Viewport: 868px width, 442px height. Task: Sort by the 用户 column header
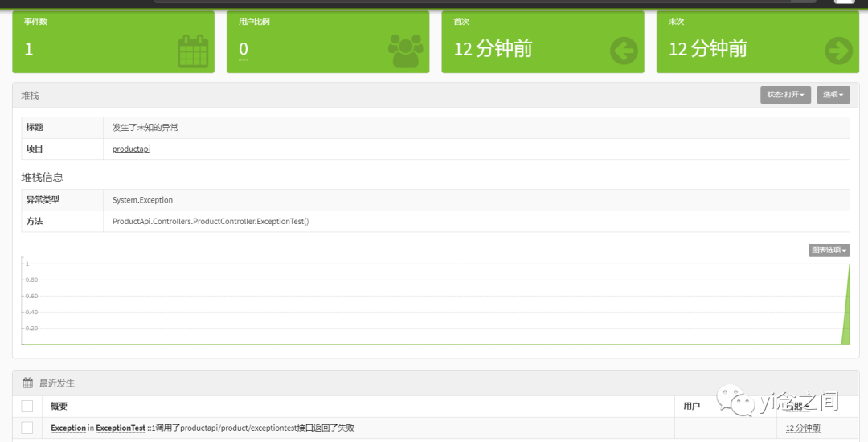[692, 406]
